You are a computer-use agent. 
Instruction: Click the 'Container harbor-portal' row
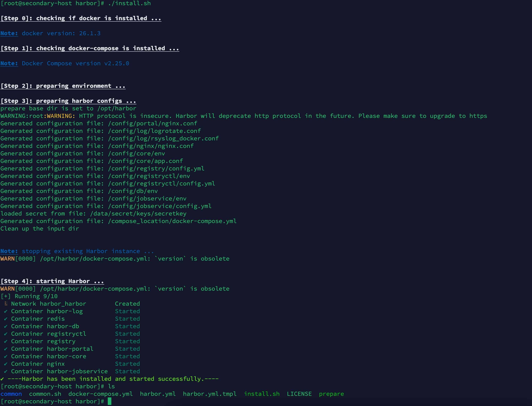[x=72, y=349]
